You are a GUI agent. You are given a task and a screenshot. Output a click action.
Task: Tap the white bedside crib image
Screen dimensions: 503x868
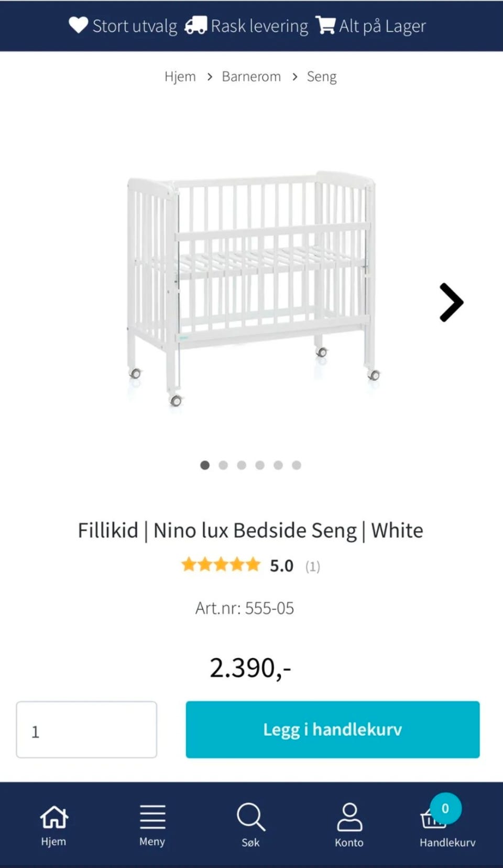click(251, 288)
